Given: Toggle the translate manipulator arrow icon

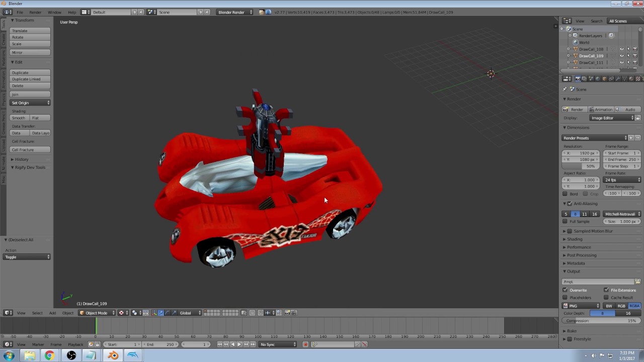Looking at the screenshot, I should click(x=161, y=313).
